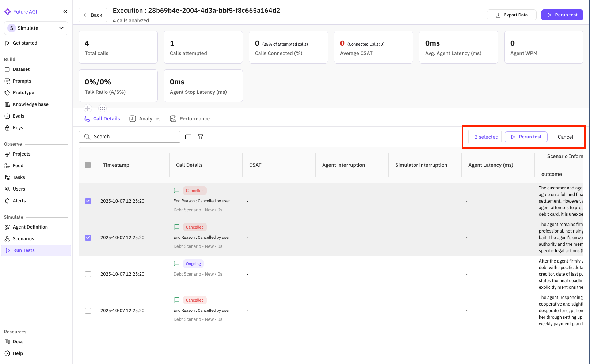This screenshot has height=364, width=590.
Task: Click the Scenarios sidebar icon
Action: point(7,239)
